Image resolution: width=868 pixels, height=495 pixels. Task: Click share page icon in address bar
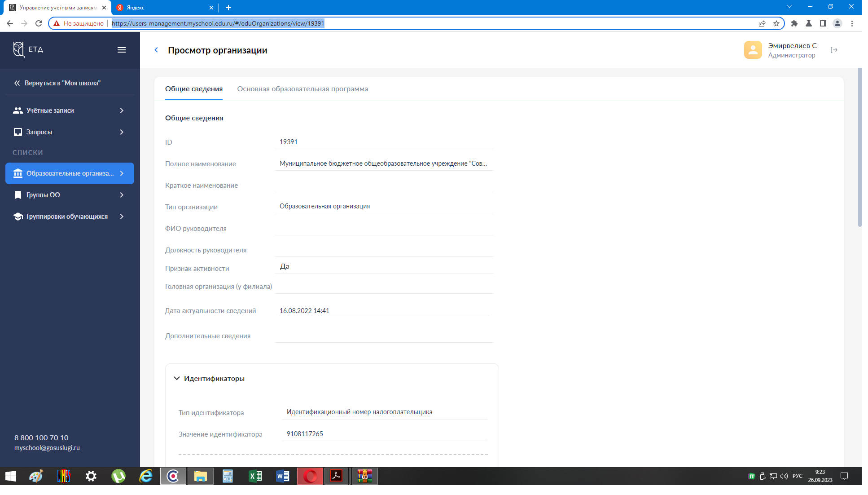[x=762, y=23]
